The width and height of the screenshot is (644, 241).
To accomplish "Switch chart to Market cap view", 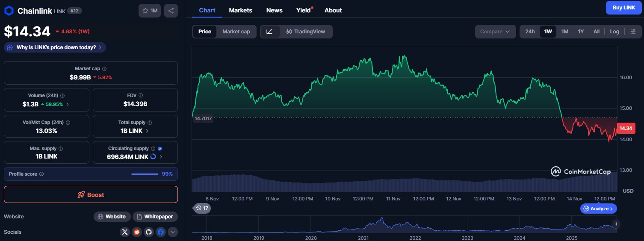I will click(236, 32).
